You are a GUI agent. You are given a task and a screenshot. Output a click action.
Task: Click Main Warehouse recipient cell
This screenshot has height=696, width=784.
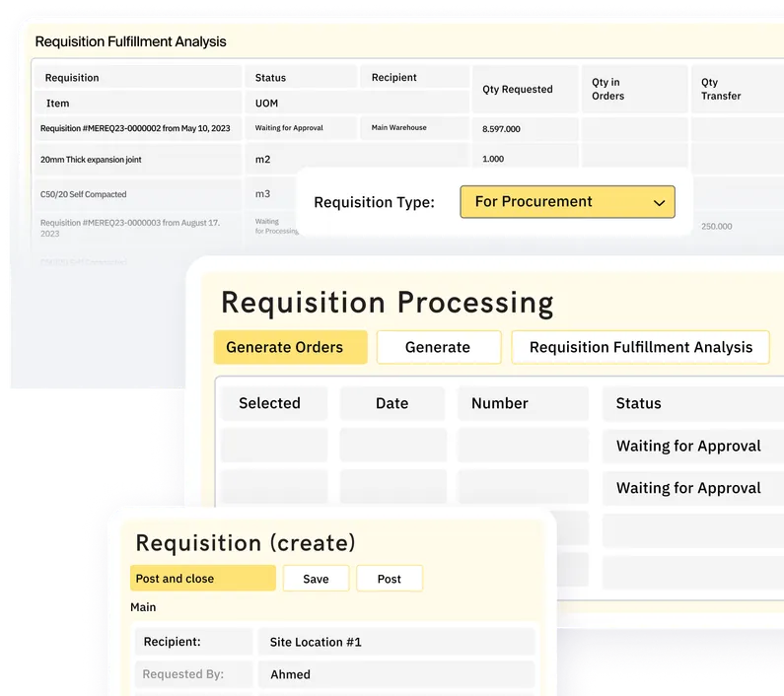[x=414, y=128]
